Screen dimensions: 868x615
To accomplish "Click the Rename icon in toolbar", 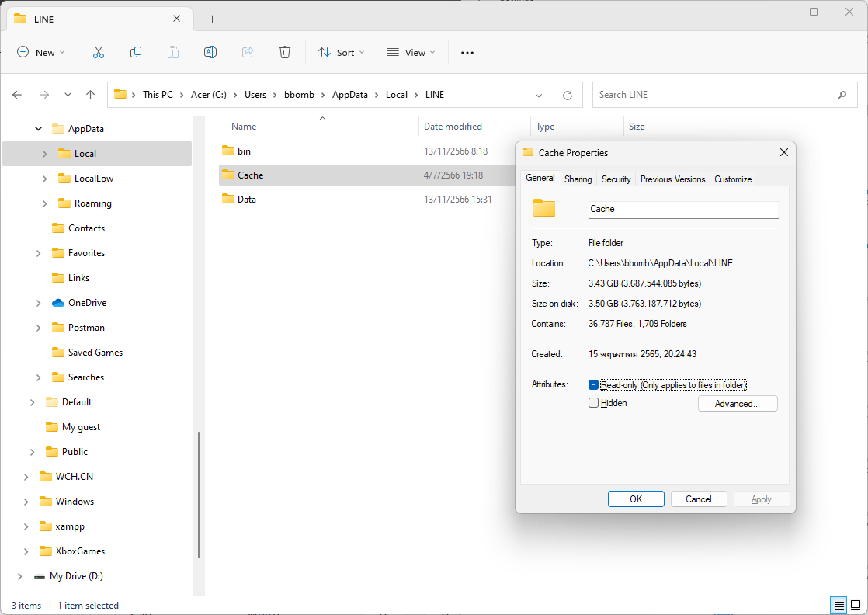I will tap(210, 52).
